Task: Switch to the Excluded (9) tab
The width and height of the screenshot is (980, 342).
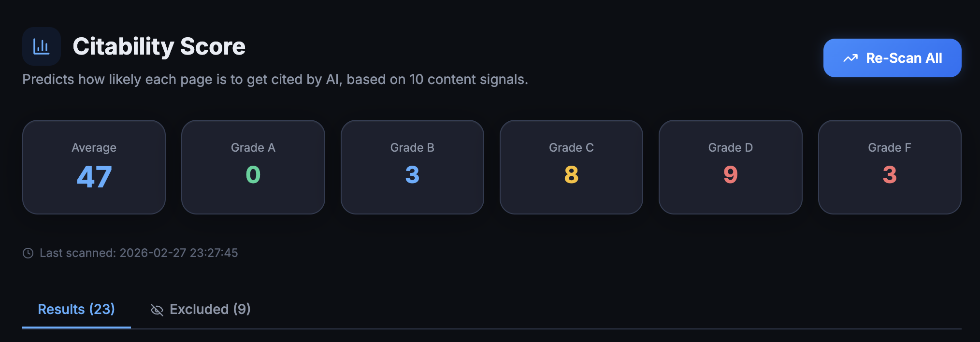Action: click(209, 309)
